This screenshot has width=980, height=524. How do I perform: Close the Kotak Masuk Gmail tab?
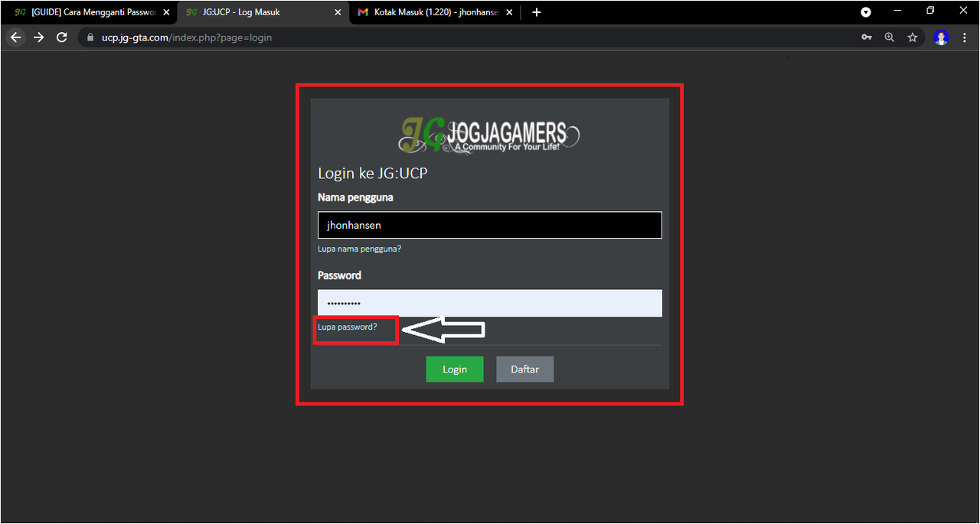510,12
